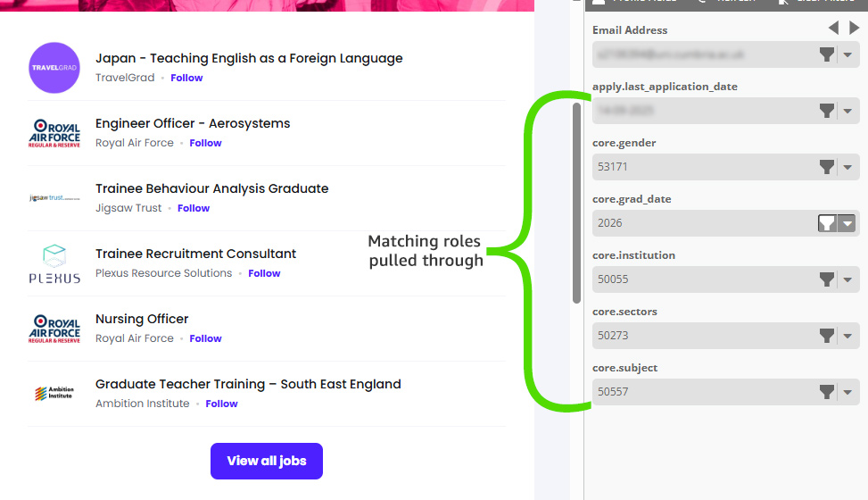Open the Email Address dropdown arrow
The height and width of the screenshot is (500, 868).
[x=848, y=55]
